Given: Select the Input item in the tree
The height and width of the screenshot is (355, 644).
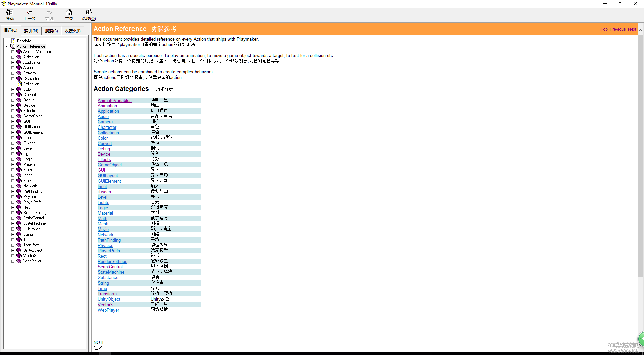Looking at the screenshot, I should pos(28,138).
